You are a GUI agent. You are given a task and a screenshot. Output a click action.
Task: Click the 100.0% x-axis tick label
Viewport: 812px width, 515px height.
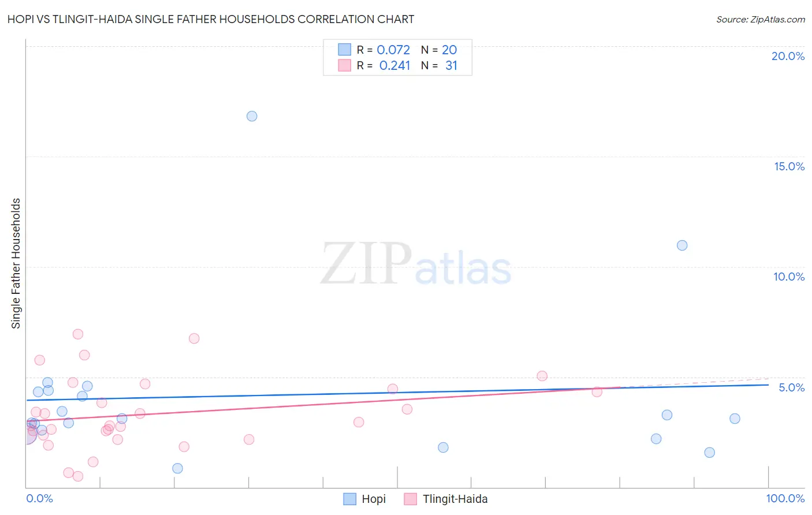(x=785, y=498)
